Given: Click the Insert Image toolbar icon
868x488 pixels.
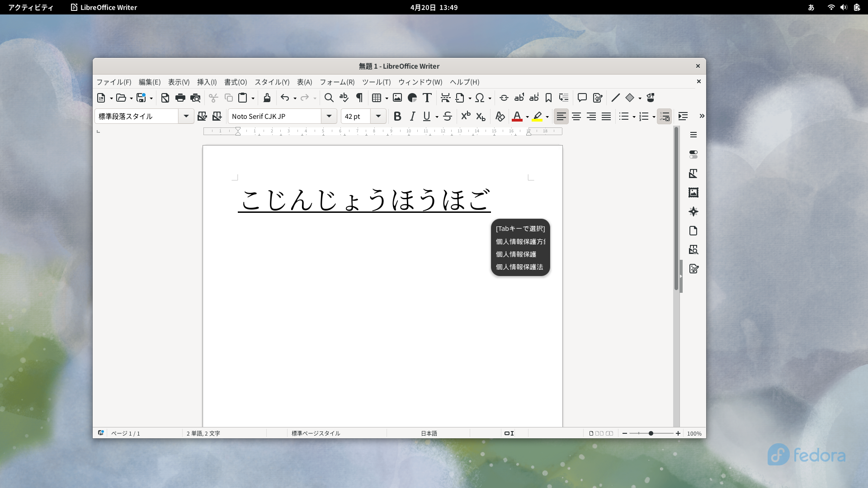Looking at the screenshot, I should tap(397, 98).
